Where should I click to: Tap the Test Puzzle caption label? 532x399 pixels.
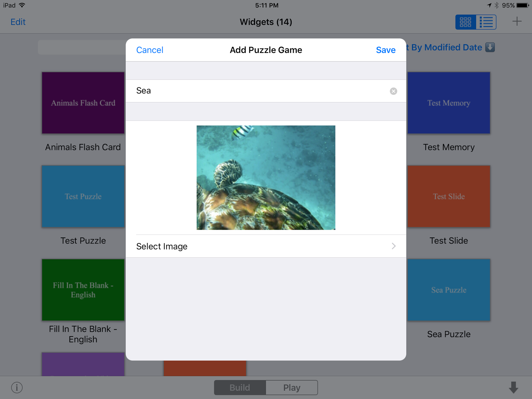coord(83,241)
